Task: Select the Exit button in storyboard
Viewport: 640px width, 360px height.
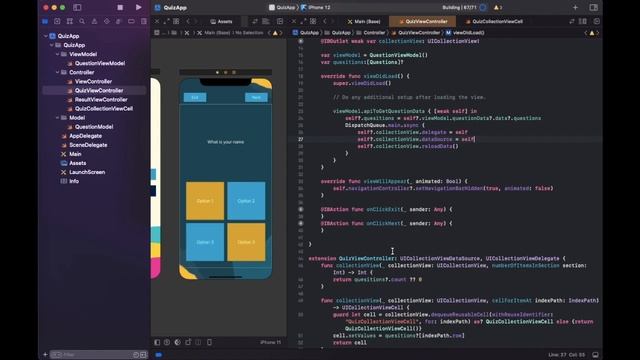Action: coord(195,97)
